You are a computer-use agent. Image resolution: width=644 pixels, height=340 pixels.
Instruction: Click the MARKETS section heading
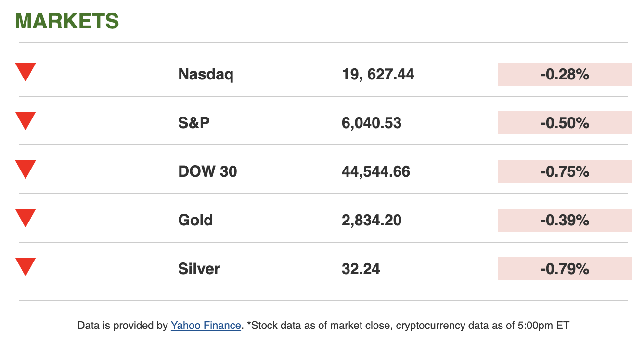pos(67,21)
